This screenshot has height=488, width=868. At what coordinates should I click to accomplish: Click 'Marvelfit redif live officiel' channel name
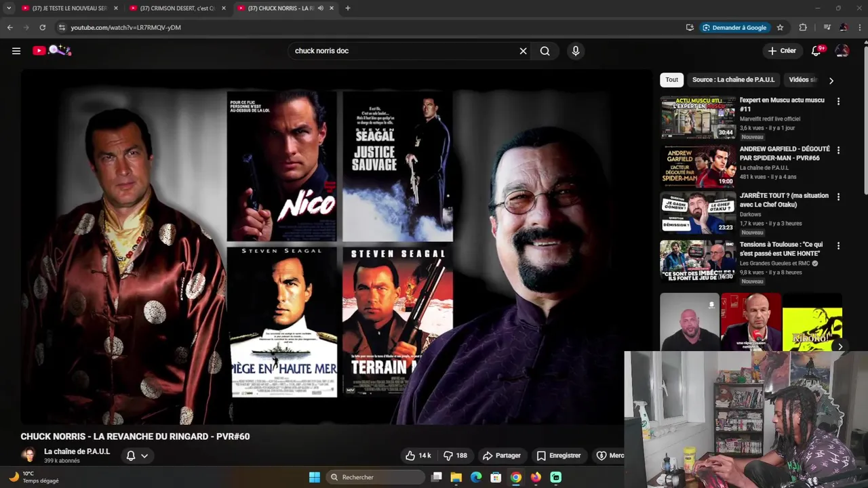(770, 119)
